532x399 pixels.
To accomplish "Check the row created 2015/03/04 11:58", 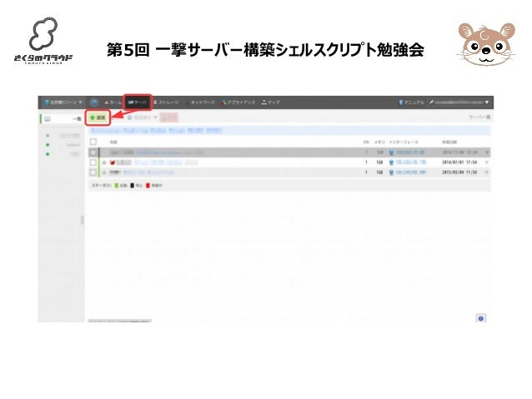I will pos(93,172).
